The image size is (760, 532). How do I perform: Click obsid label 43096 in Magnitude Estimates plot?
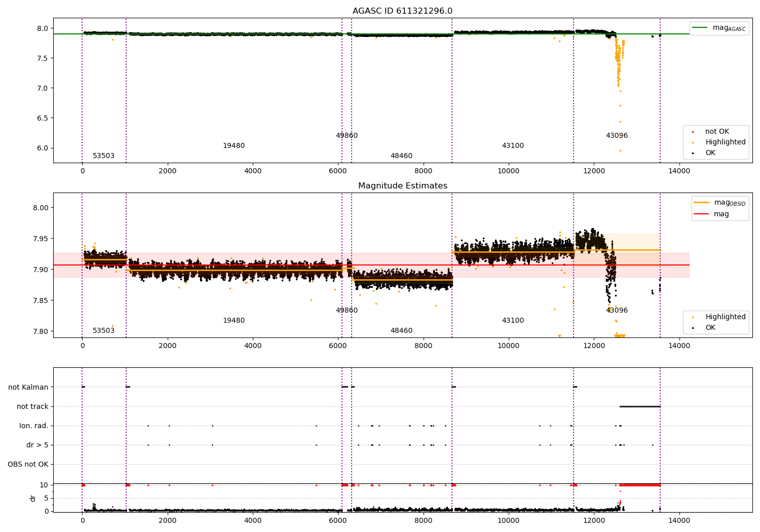click(x=617, y=310)
